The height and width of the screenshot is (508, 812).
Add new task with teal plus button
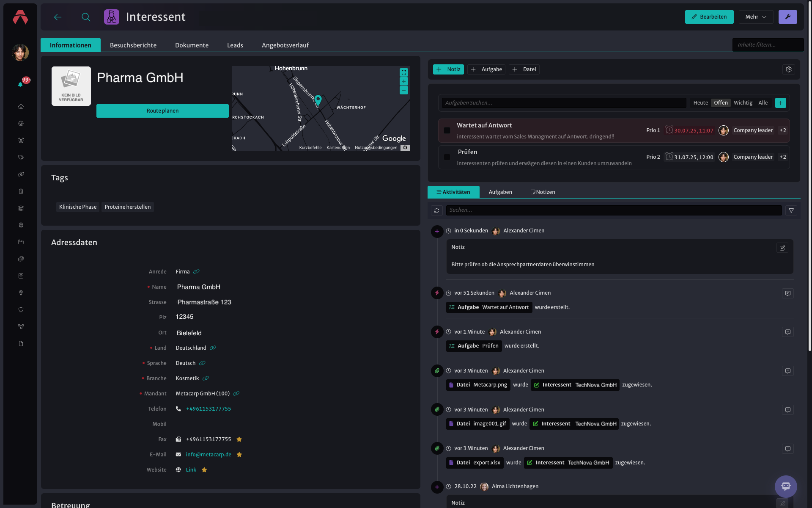[781, 103]
